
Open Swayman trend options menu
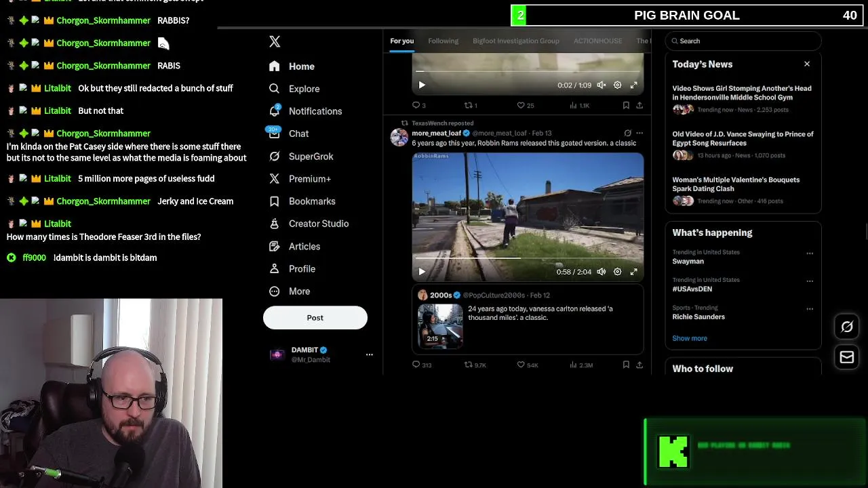coord(810,253)
